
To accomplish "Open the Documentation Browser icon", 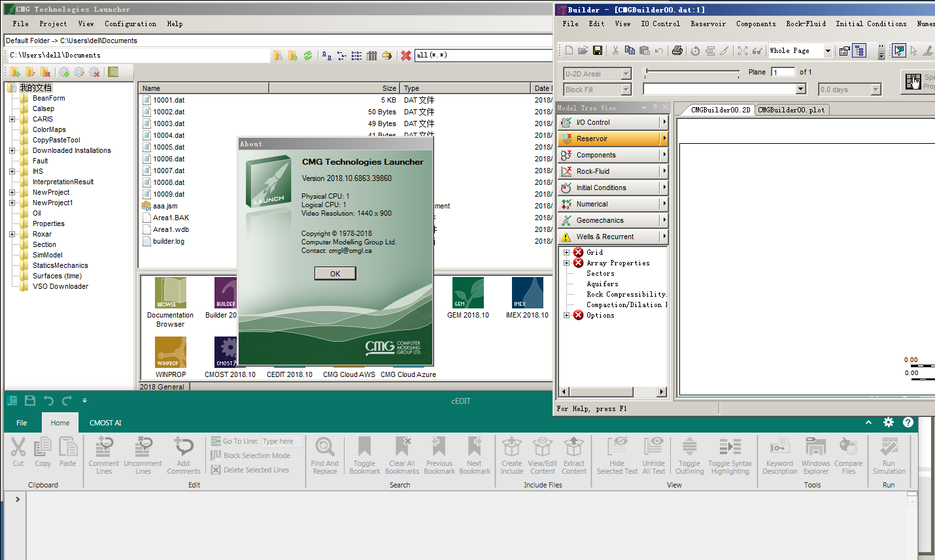I will click(171, 293).
